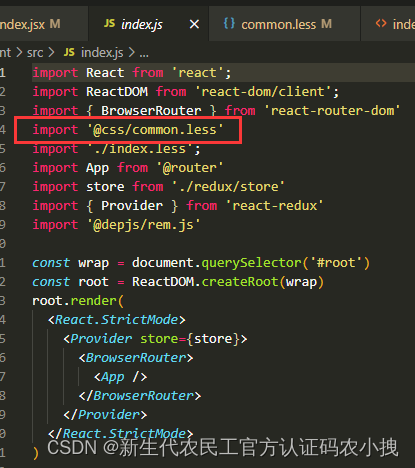This screenshot has width=415, height=468.
Task: Open the common.less tab
Action: (284, 24)
